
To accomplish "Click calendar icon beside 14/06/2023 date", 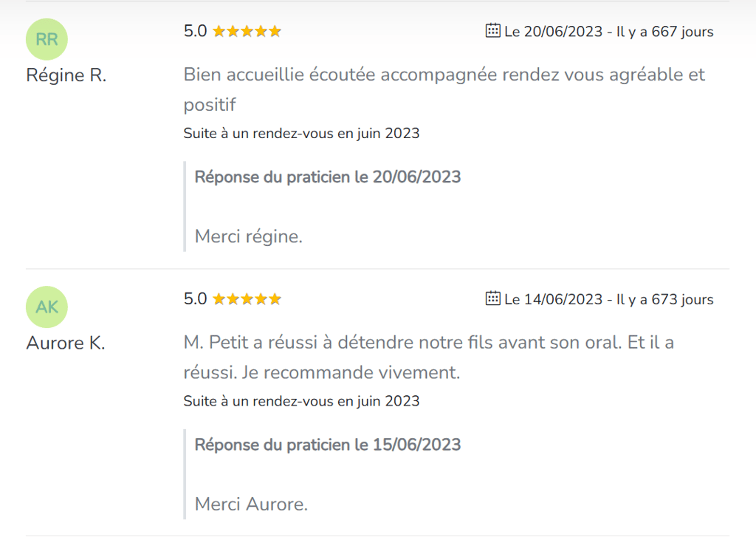I will coord(492,298).
